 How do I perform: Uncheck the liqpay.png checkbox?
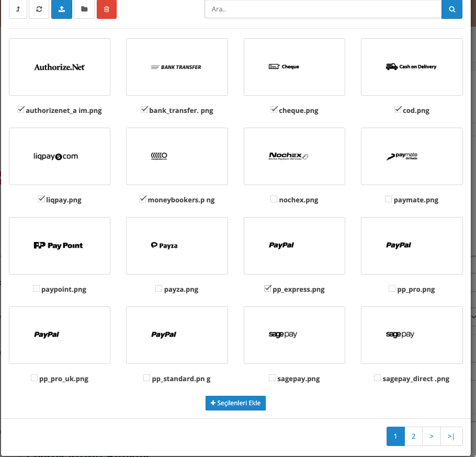pos(41,199)
